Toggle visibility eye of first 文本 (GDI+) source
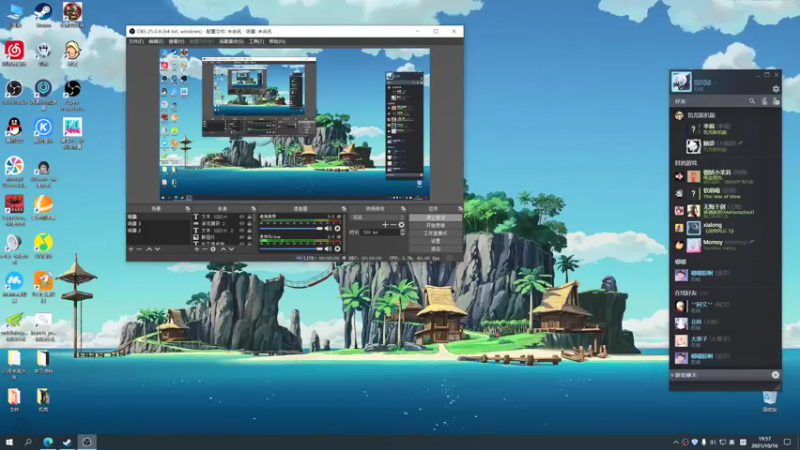 coord(242,217)
